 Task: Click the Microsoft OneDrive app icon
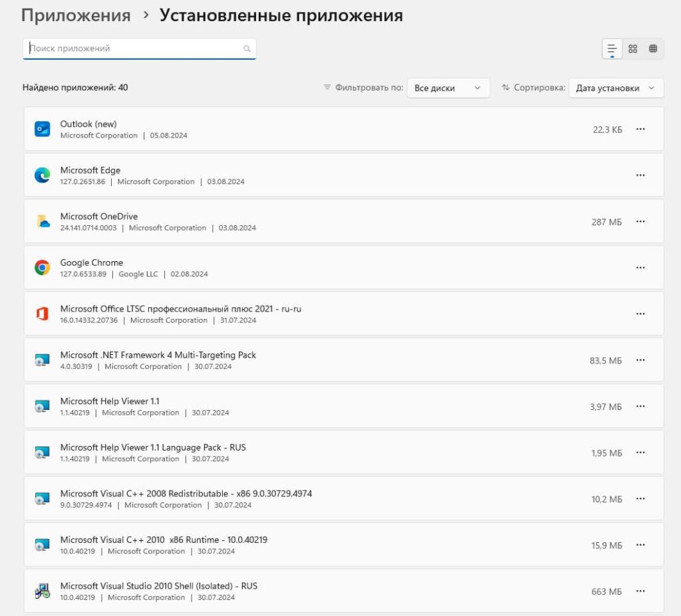click(x=42, y=221)
